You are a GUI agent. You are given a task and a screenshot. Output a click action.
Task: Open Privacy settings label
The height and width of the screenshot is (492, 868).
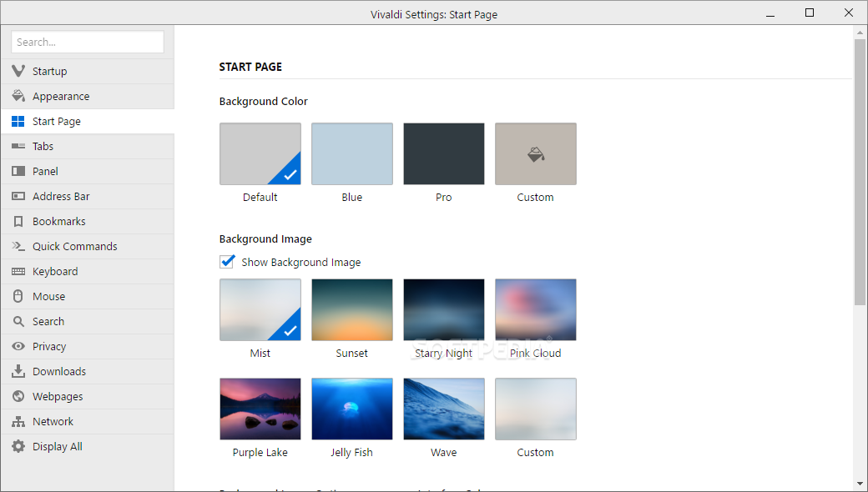click(x=48, y=347)
